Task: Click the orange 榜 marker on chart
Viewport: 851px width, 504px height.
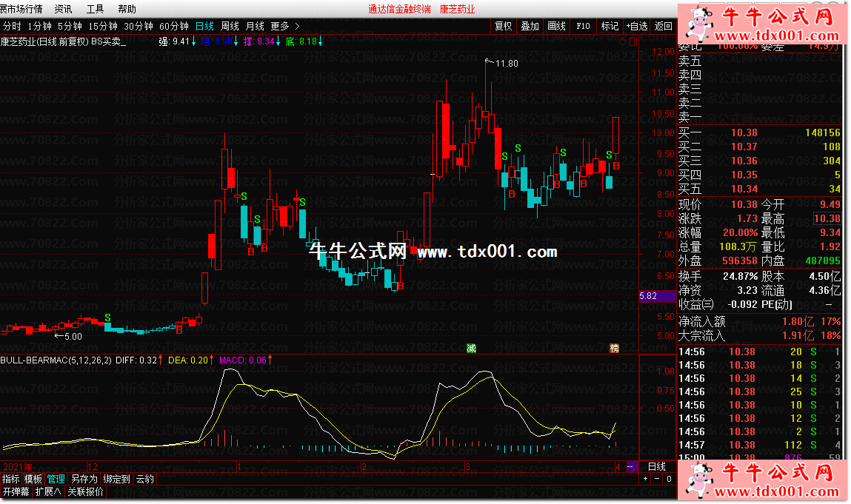Action: coord(615,349)
